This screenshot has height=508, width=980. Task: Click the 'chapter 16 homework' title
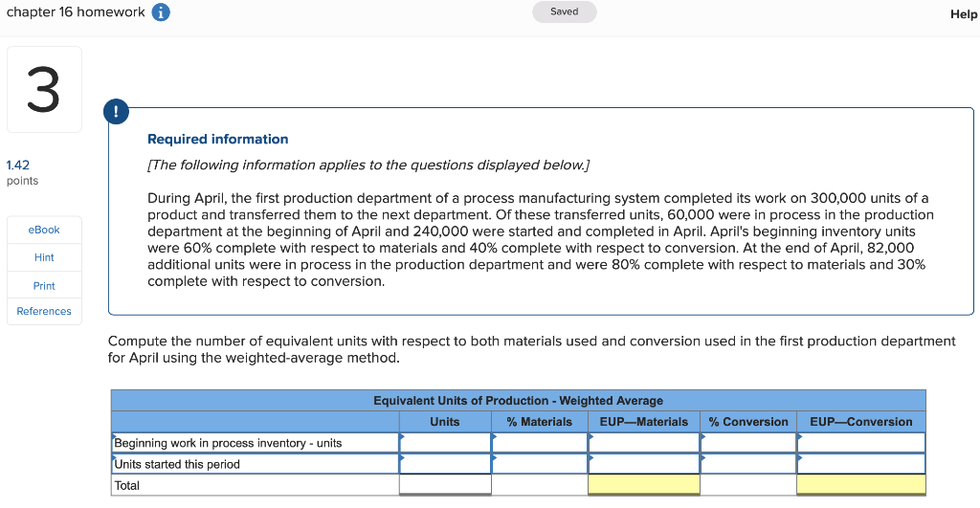point(76,11)
